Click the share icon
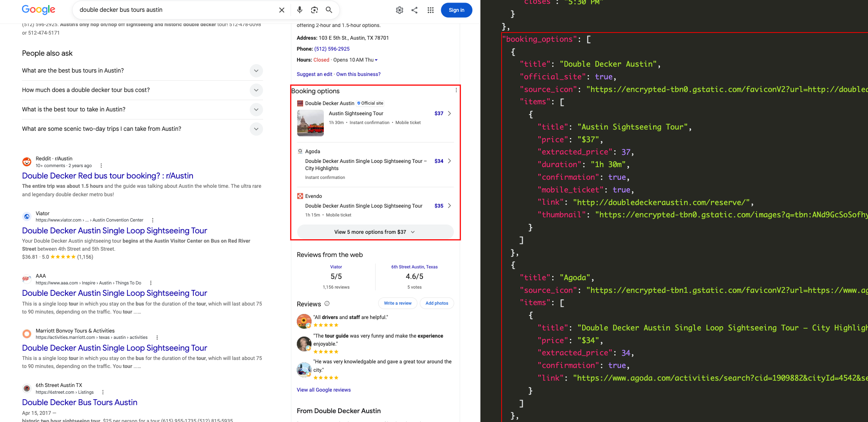 [x=415, y=10]
